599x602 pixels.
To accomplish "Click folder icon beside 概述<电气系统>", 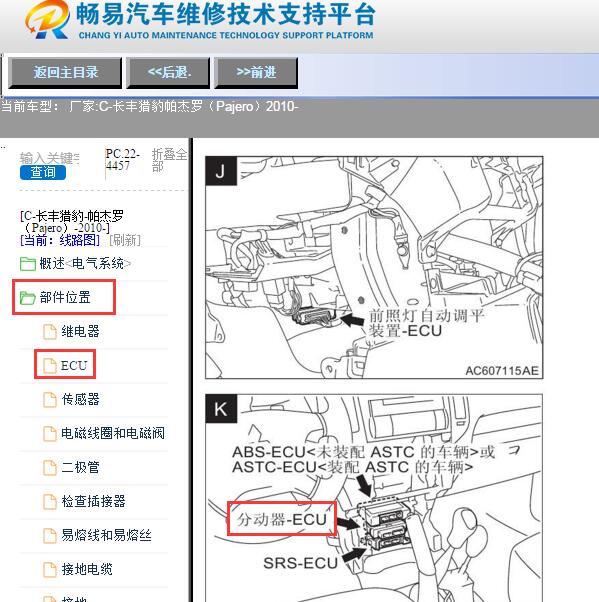I will [28, 264].
